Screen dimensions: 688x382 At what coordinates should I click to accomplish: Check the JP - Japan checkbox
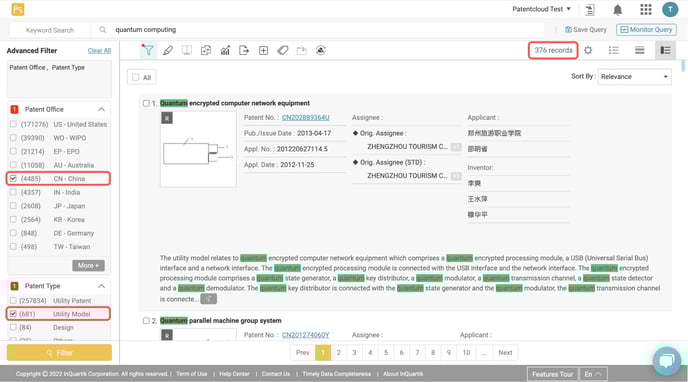click(13, 206)
